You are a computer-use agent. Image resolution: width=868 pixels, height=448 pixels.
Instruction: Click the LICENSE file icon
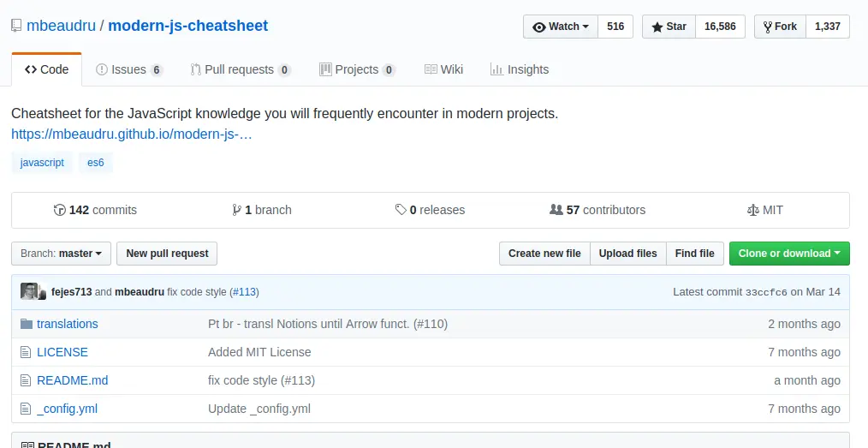click(26, 352)
